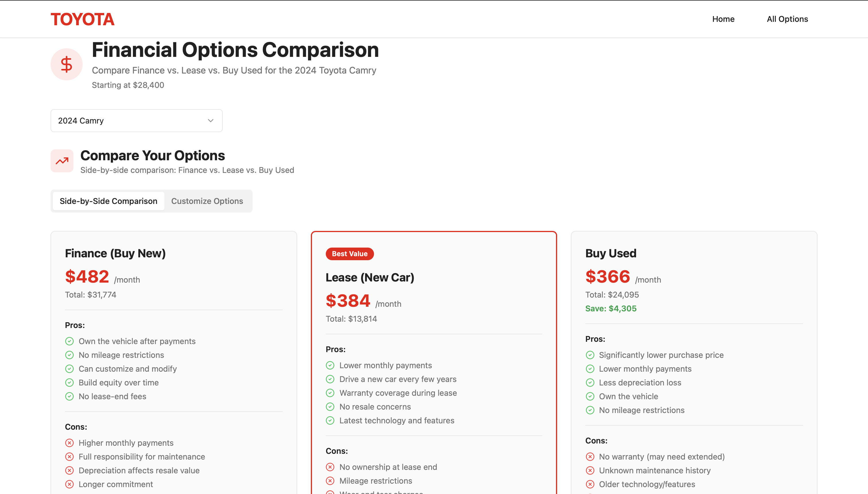Select the Lease (New Car) card title
Screen dimensions: 868x494
(370, 277)
